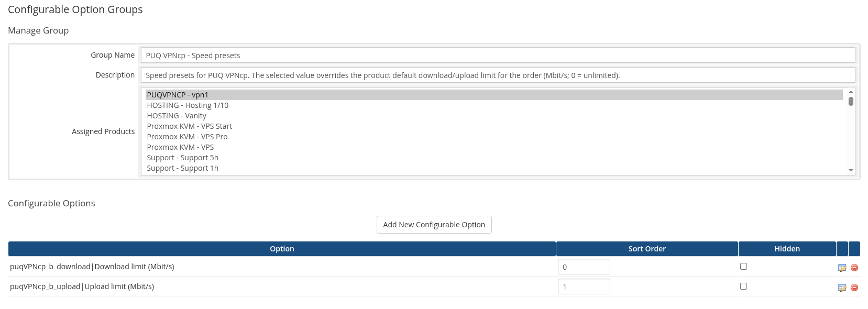This screenshot has width=868, height=309.
Task: Toggle Hidden checkbox for Download limit option
Action: point(743,267)
